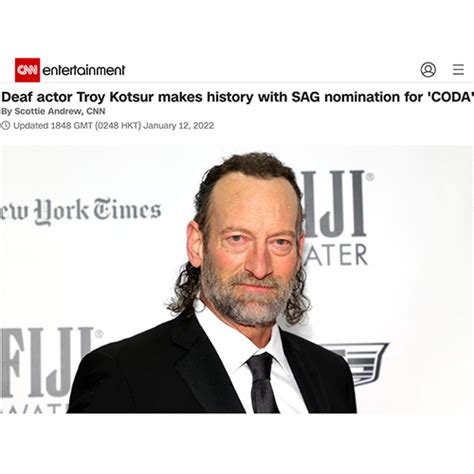Click the name Troy Kotsur in headline

(x=115, y=97)
